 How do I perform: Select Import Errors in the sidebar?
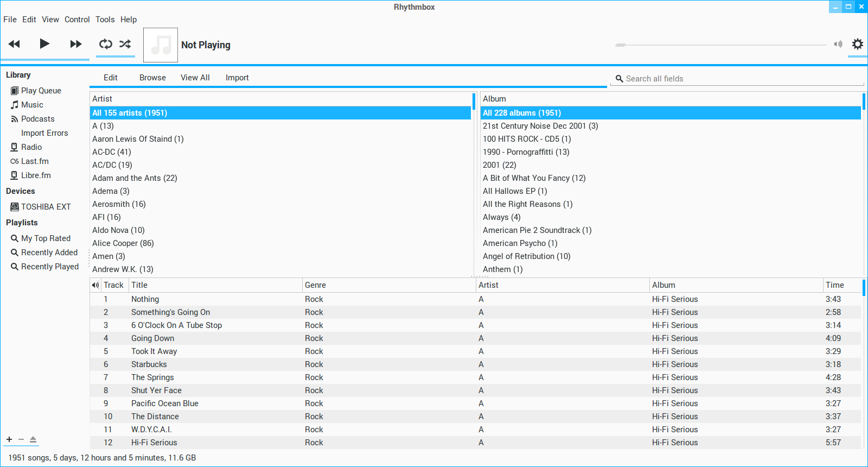(44, 133)
